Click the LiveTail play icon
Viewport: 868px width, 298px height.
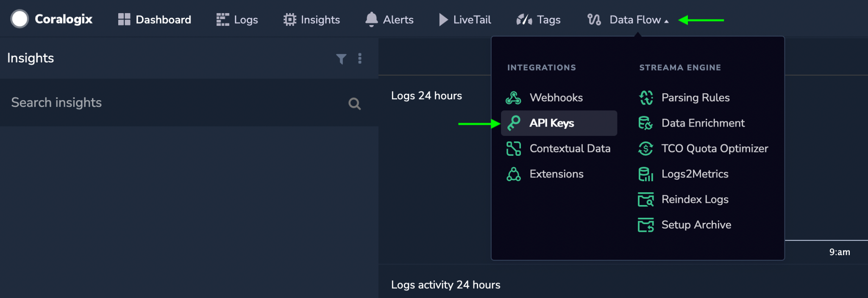443,20
